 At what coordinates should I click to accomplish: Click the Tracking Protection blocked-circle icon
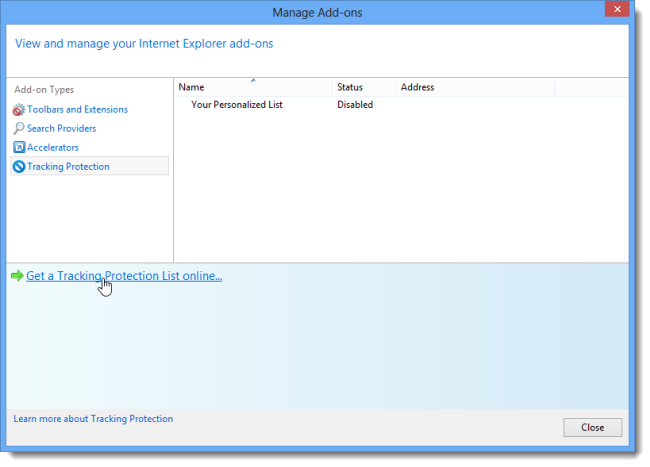tap(19, 167)
